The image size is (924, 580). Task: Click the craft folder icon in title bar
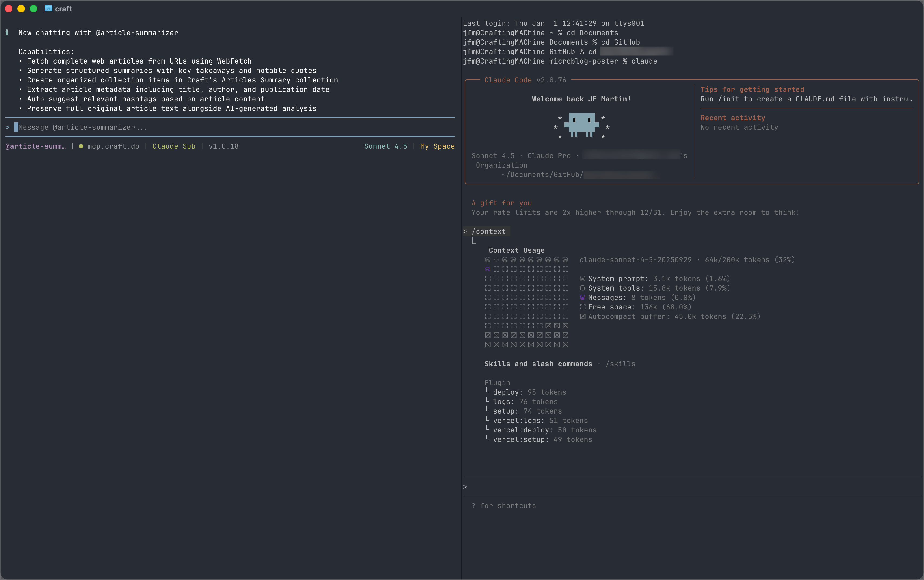pyautogui.click(x=48, y=8)
